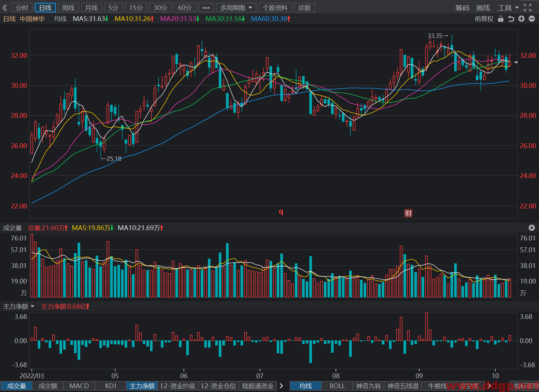Select the 牛熊线 overlay tab
539x392 pixels.
437,386
